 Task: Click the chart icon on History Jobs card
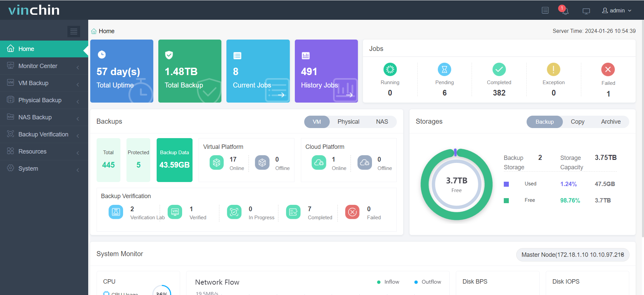306,56
